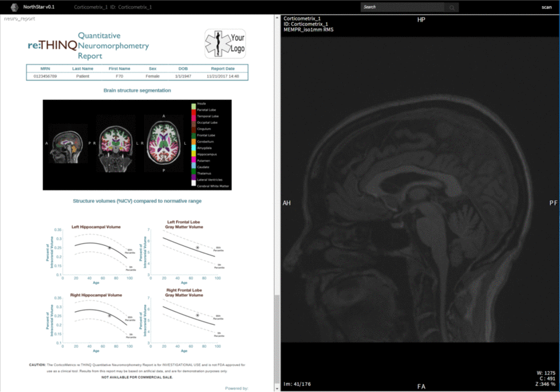Click inside the Search input field
Screen dimensions: 560x392
402,7
